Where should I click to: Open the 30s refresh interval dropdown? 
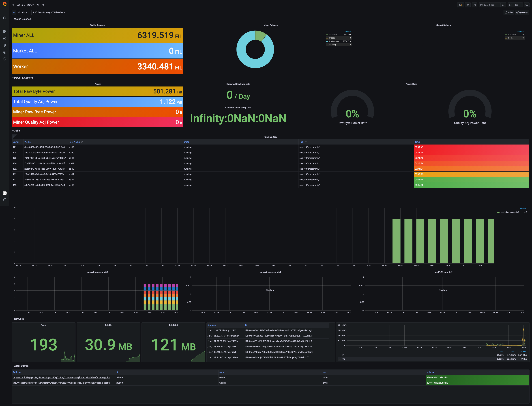(x=517, y=5)
